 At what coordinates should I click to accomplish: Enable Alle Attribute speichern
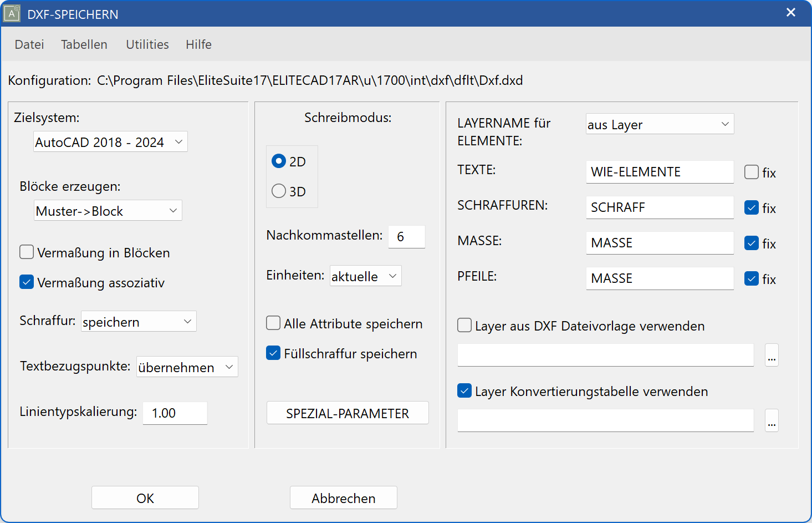point(273,323)
